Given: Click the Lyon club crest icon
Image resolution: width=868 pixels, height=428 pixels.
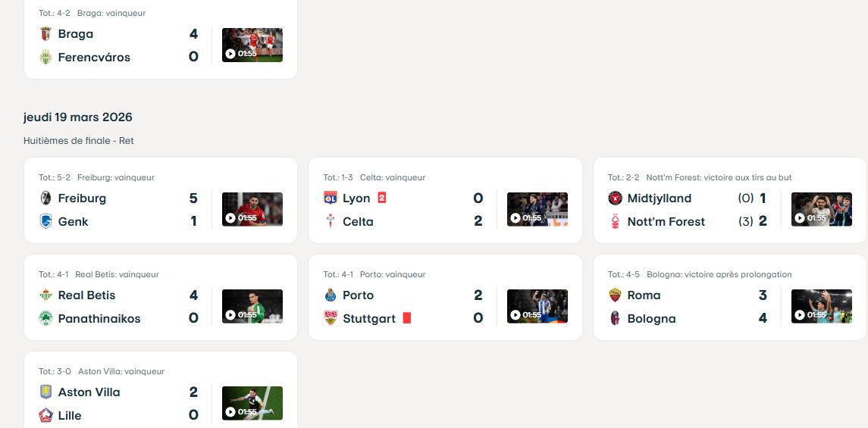Looking at the screenshot, I should [x=330, y=198].
